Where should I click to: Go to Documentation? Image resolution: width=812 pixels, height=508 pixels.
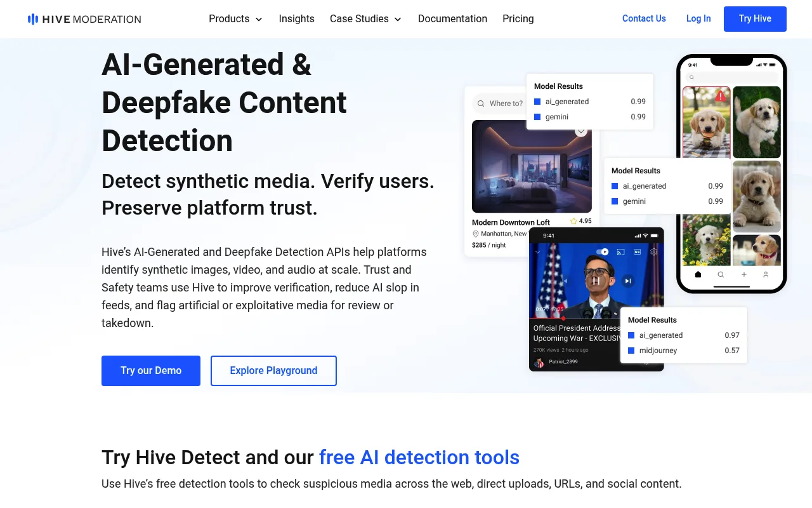(x=452, y=19)
